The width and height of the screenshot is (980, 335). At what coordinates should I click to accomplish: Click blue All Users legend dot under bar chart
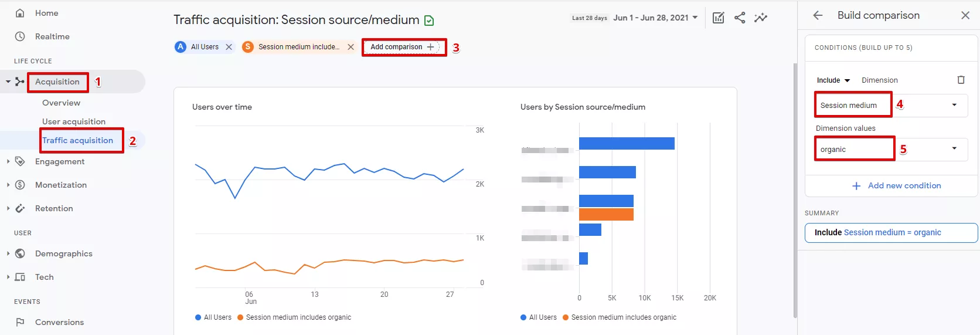click(x=523, y=317)
